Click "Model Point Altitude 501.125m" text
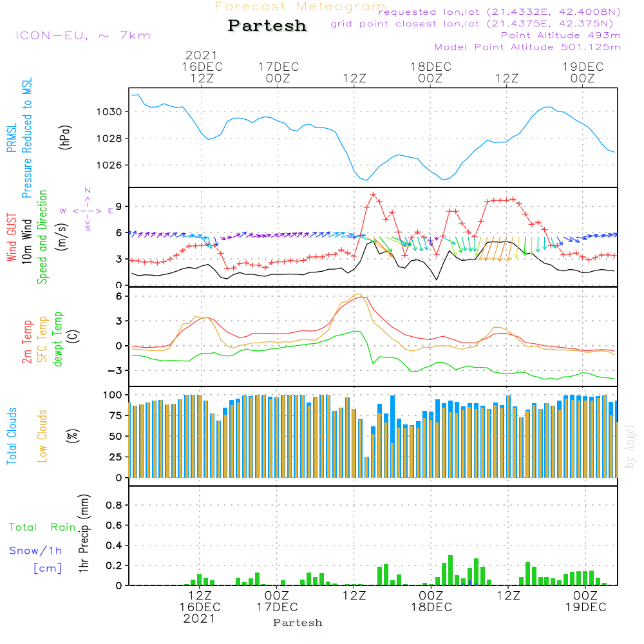The width and height of the screenshot is (644, 644). click(x=527, y=47)
